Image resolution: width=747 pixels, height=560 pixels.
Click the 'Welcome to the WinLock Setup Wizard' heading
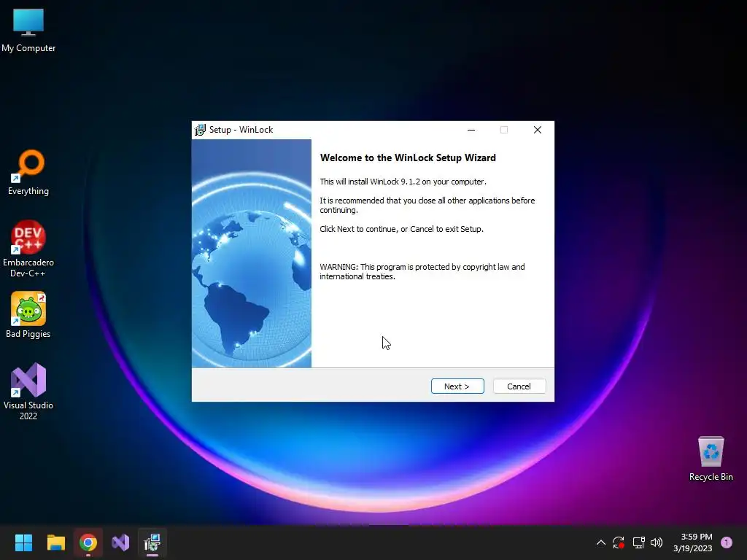click(408, 157)
